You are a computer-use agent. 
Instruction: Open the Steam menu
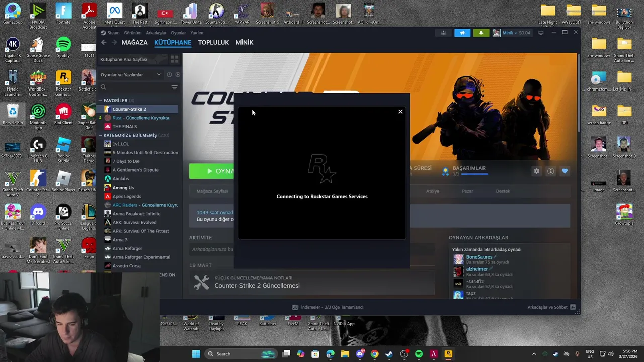click(x=113, y=33)
